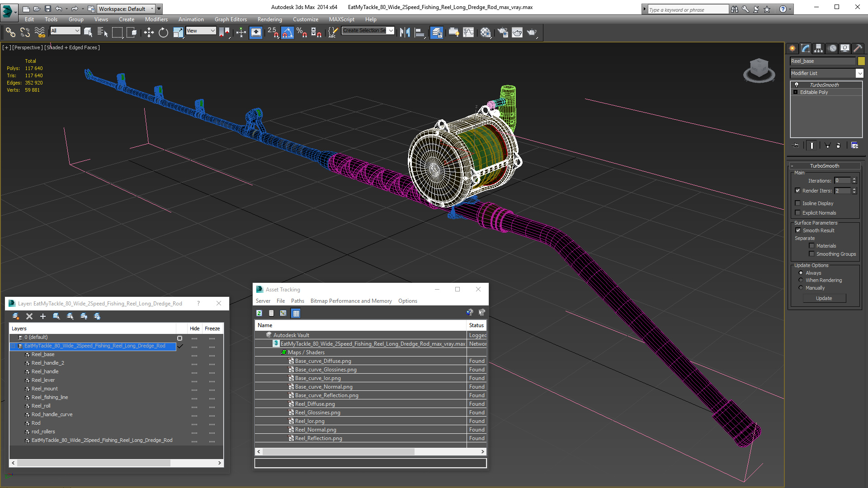Toggle the Angle Snap icon
This screenshot has height=488, width=868.
[288, 33]
